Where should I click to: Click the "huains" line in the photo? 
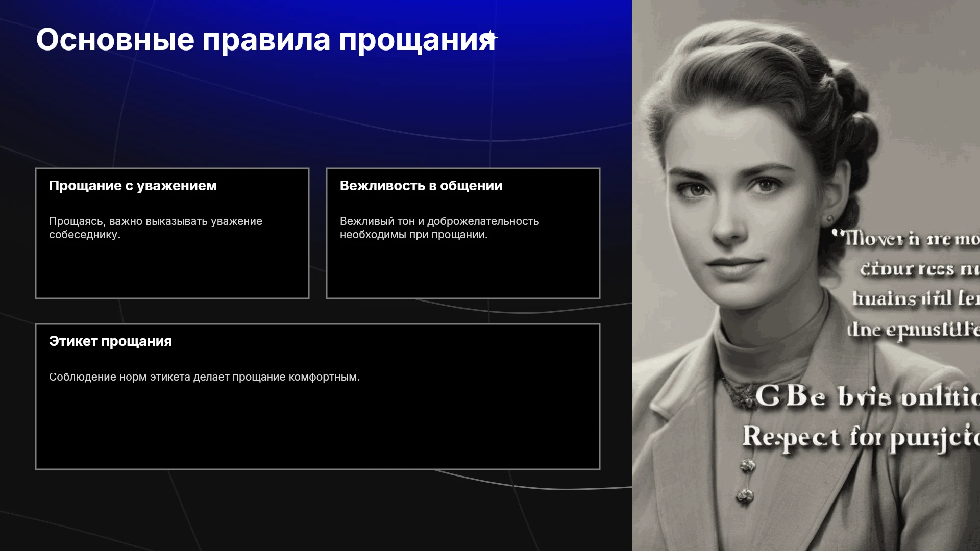916,298
